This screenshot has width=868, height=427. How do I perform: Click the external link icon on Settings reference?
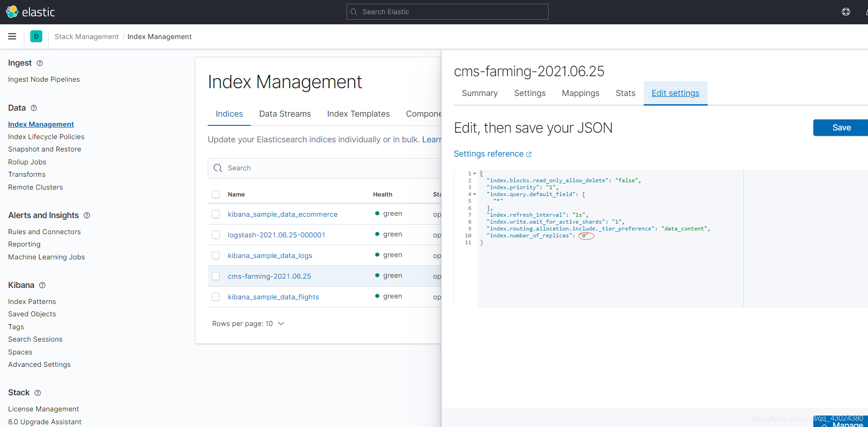529,154
